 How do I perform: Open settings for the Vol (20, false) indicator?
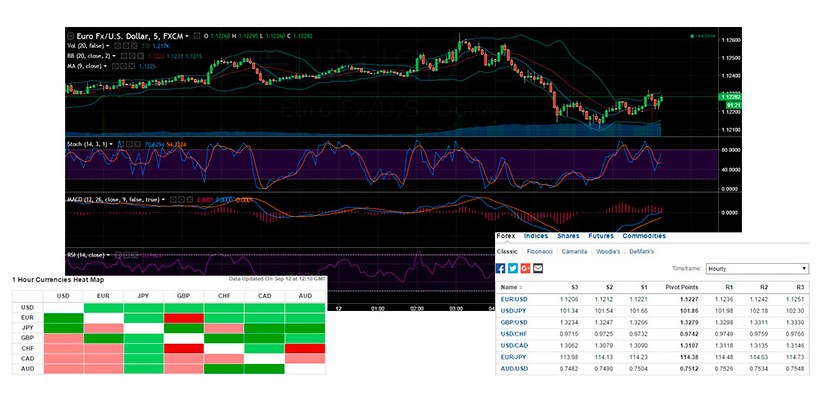[x=126, y=46]
